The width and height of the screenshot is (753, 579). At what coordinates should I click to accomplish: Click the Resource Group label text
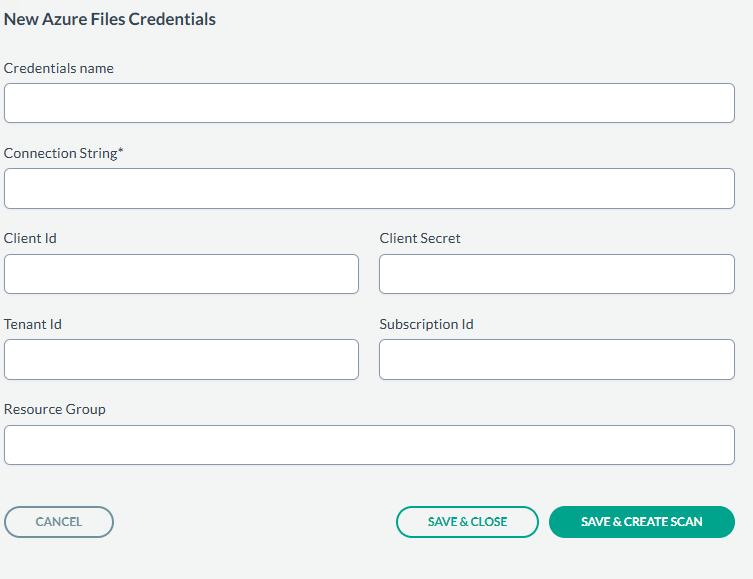coord(55,410)
